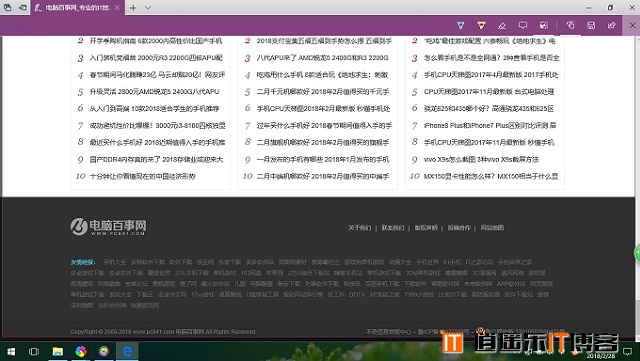Launch File Explorer from the taskbar
This screenshot has width=640, height=361.
[x=58, y=352]
